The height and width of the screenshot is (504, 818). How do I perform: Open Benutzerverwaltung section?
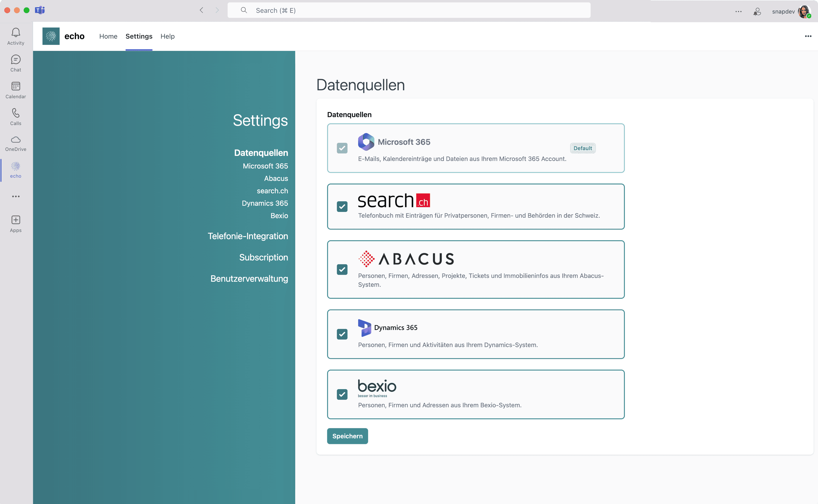(249, 279)
